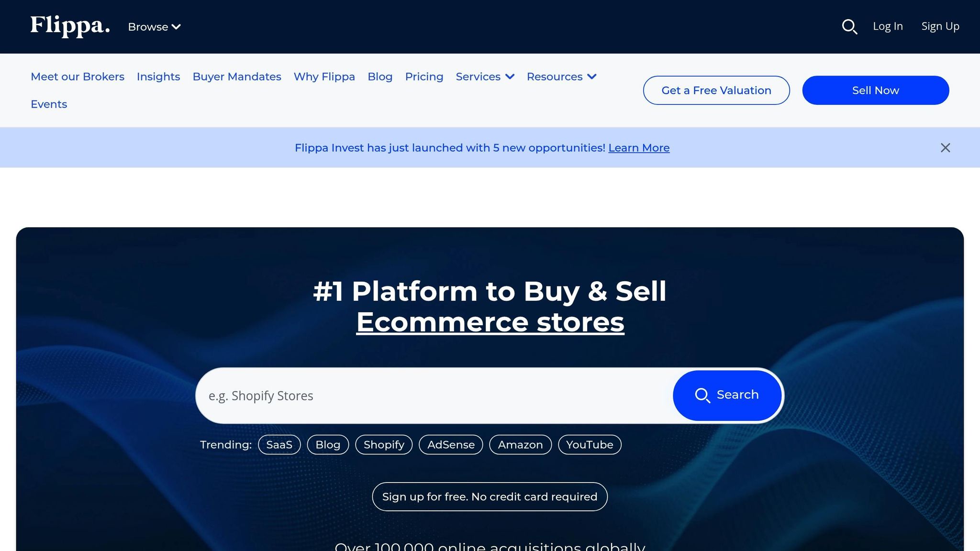The width and height of the screenshot is (980, 551).
Task: Click Sign up for free button
Action: (x=490, y=496)
